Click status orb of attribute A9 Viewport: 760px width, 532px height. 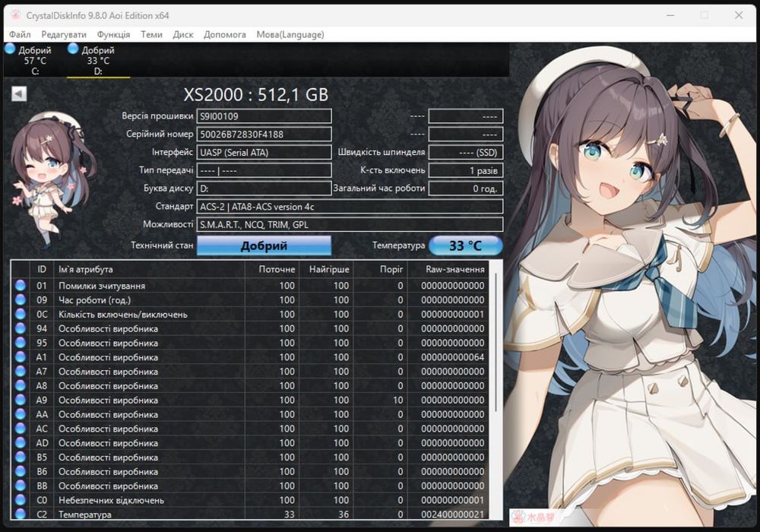tap(21, 400)
